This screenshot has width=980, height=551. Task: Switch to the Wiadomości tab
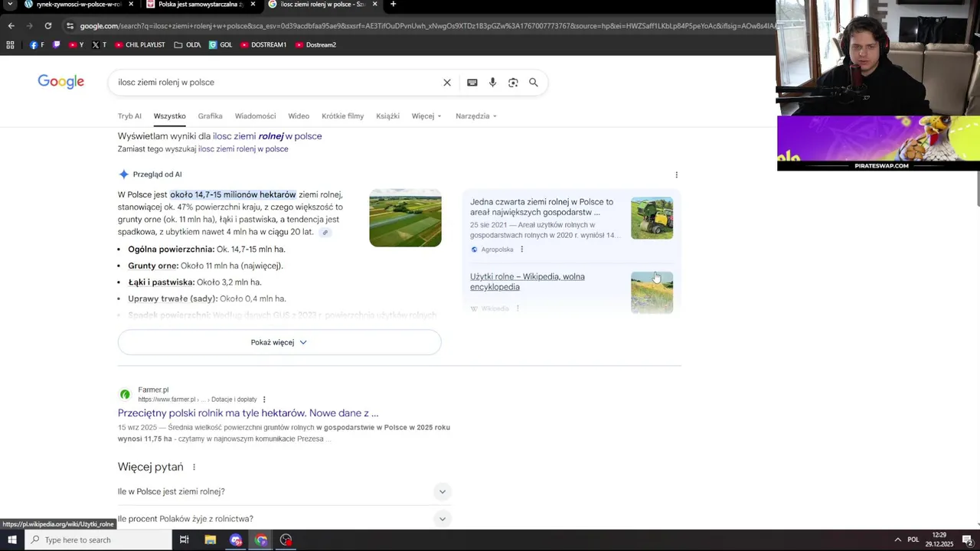[x=255, y=116]
